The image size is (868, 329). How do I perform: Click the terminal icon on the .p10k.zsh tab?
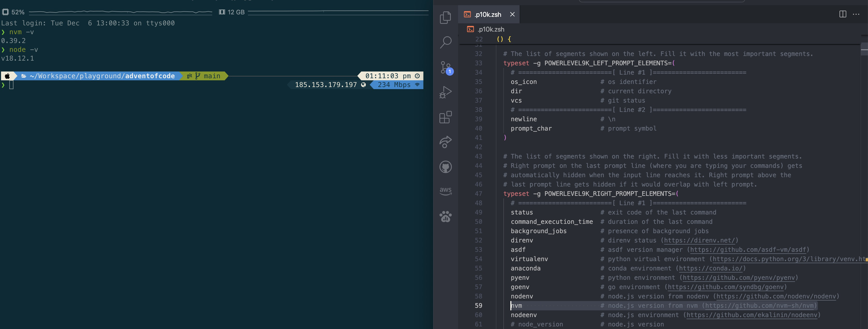(x=467, y=14)
